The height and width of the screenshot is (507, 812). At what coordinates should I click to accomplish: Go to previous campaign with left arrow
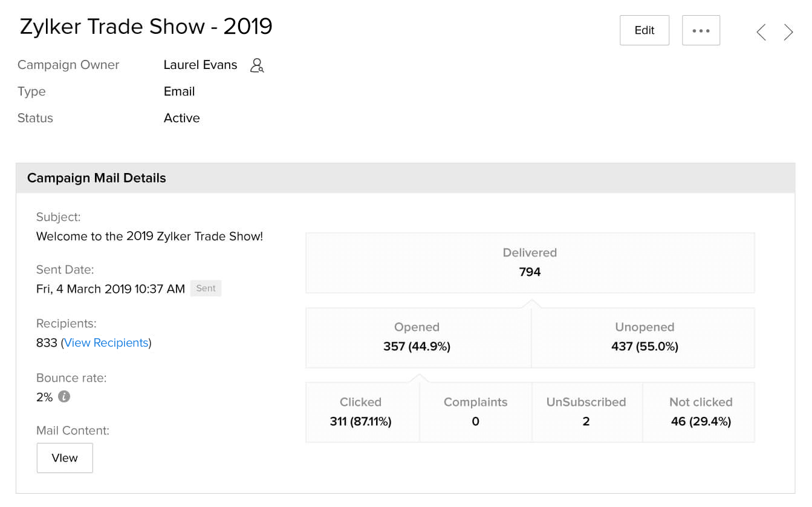761,32
